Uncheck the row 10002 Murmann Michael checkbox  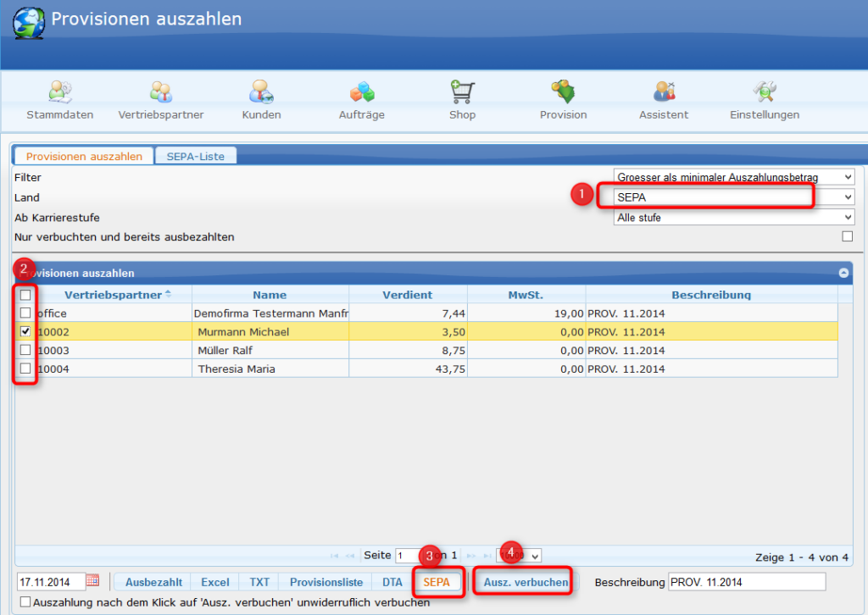25,331
